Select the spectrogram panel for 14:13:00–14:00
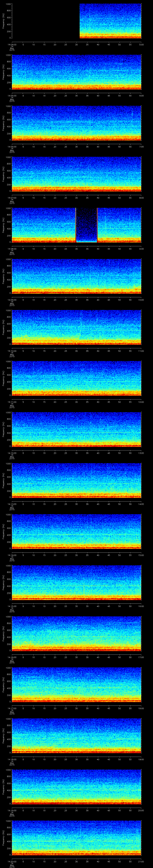The width and height of the screenshot is (153, 868). pos(77,481)
